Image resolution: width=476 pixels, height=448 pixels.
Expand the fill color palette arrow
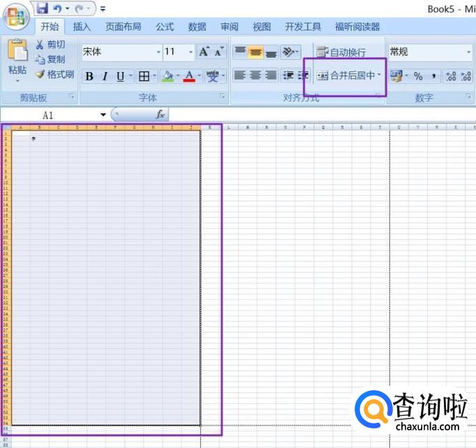[178, 75]
